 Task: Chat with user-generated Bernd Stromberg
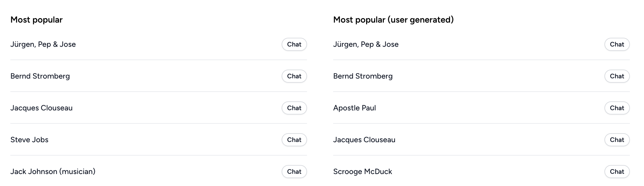617,76
